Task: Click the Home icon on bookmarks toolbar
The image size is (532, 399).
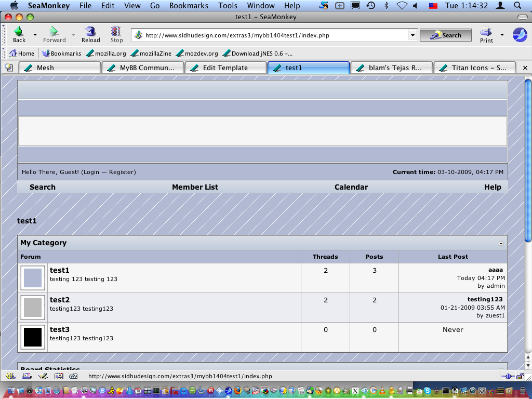Action: [x=22, y=53]
